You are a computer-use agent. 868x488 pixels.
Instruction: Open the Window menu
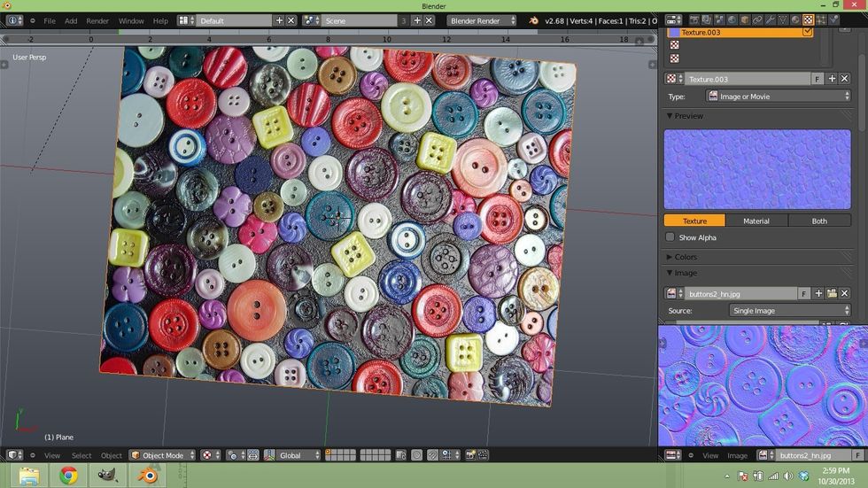[131, 21]
